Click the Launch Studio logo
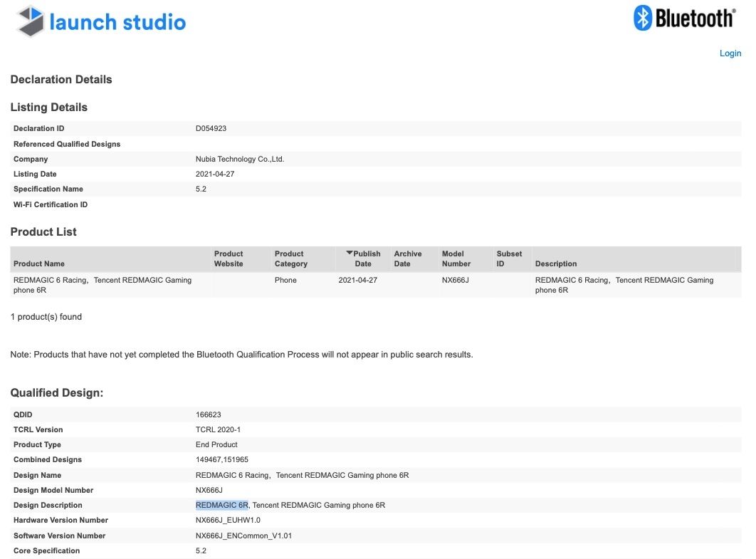The width and height of the screenshot is (756, 559). pyautogui.click(x=101, y=21)
